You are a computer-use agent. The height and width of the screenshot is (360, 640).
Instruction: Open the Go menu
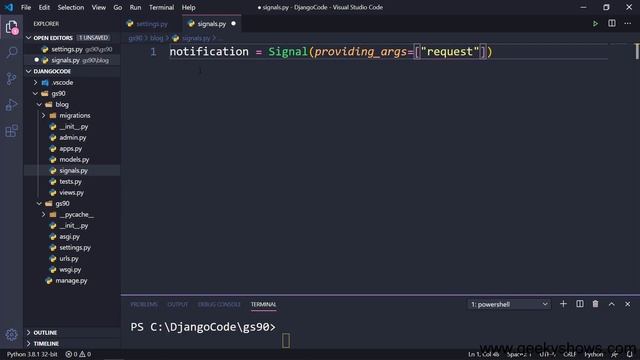118,7
